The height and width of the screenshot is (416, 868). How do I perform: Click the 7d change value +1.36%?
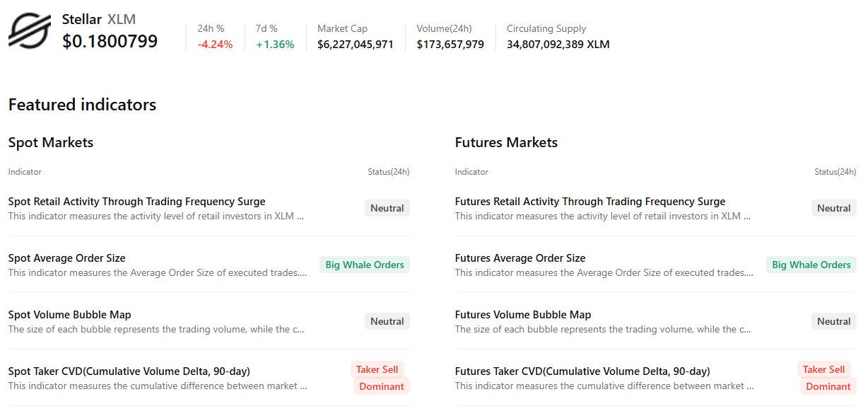tap(275, 45)
